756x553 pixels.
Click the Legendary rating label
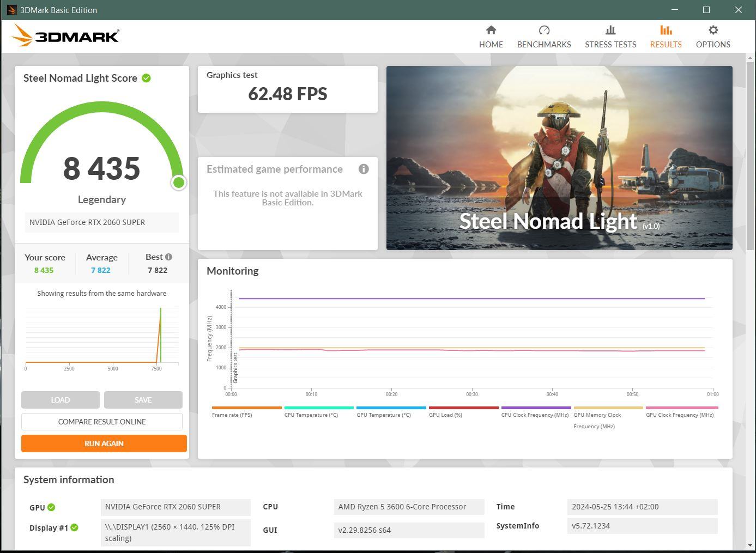tap(102, 199)
